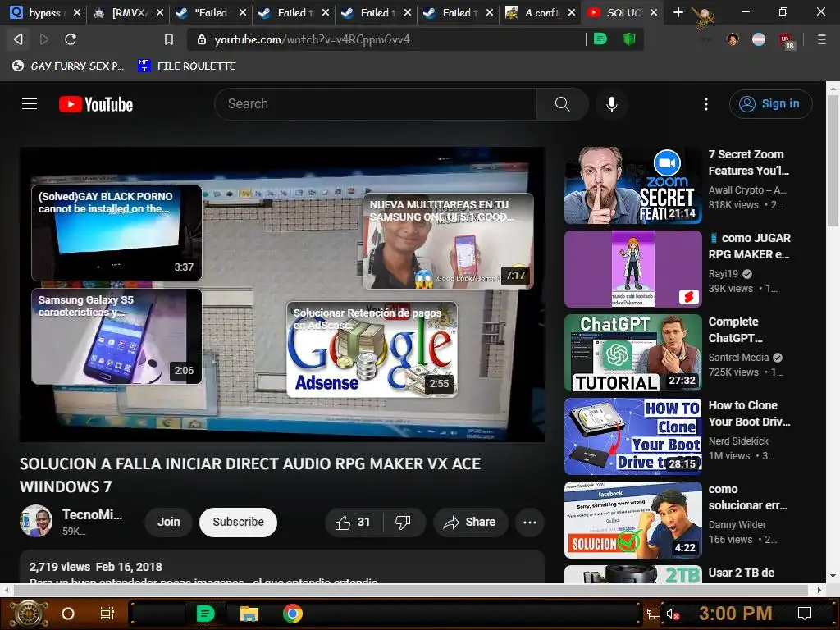Open 'Usar 2 TB de' video title
This screenshot has width=840, height=630.
tap(742, 573)
